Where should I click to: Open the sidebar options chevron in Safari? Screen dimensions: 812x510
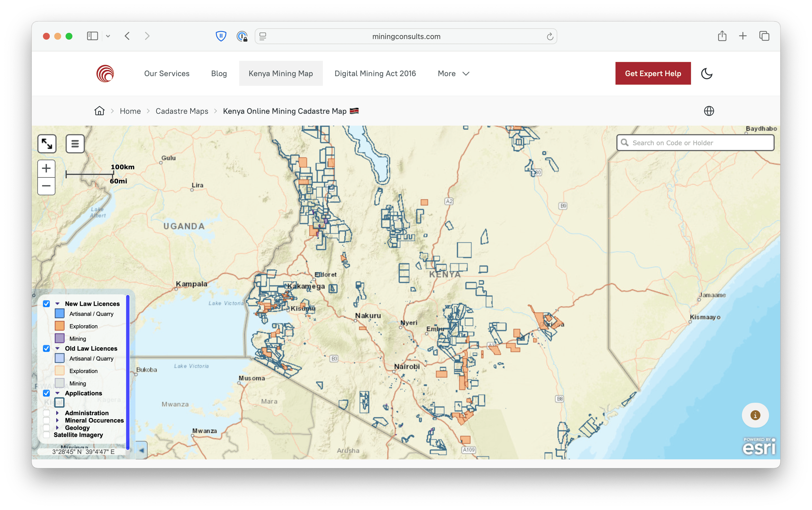click(108, 36)
